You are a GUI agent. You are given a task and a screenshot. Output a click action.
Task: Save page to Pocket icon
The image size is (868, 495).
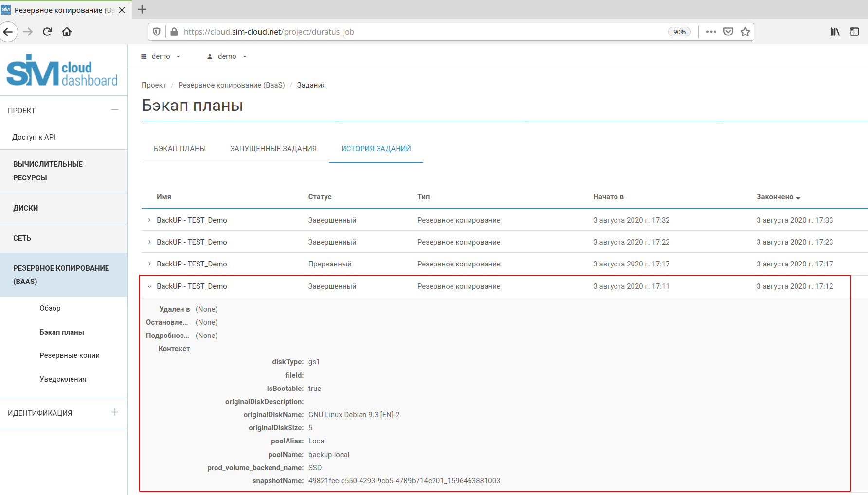(728, 32)
